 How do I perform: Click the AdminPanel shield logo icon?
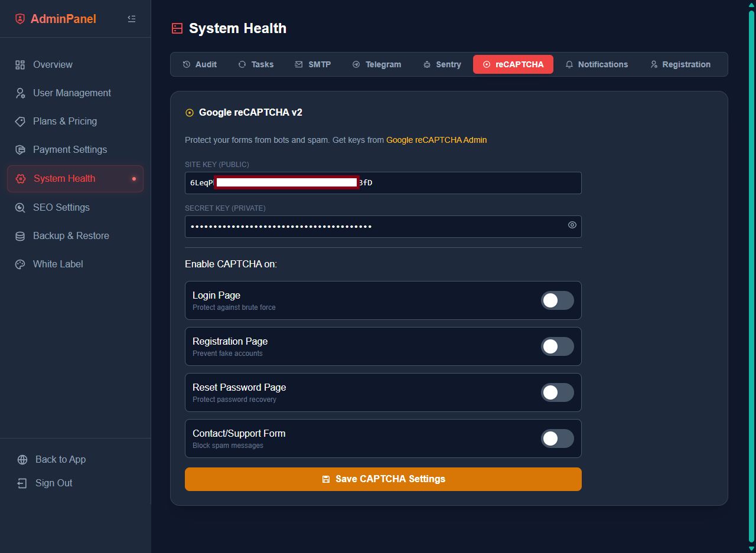[x=20, y=19]
